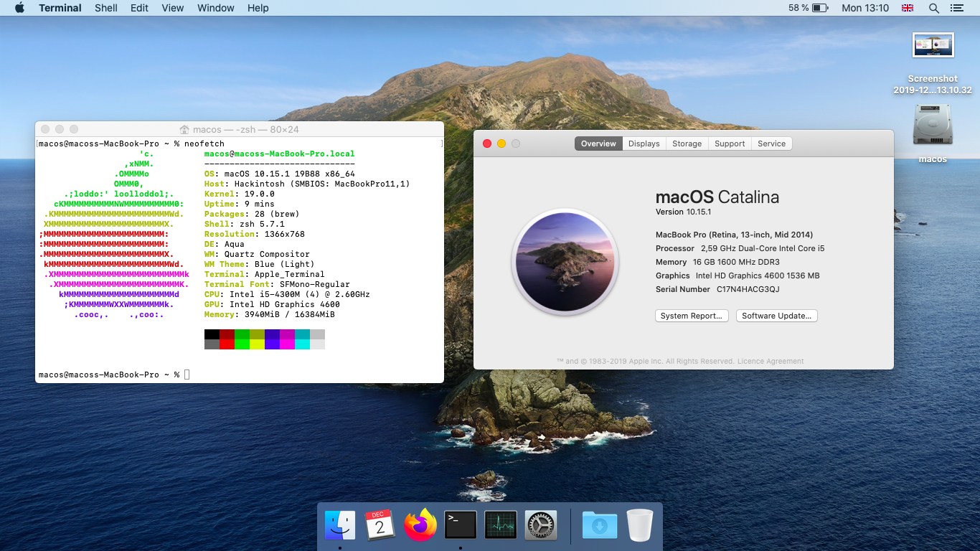Click Version 10.15.1 text
Viewport: 980px width, 551px height.
coord(683,212)
